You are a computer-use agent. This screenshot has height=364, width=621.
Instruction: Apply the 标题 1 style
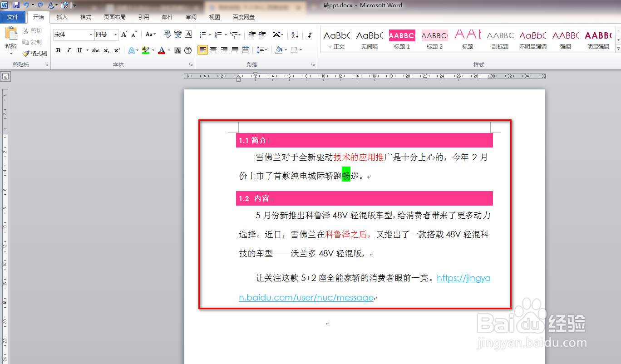401,40
